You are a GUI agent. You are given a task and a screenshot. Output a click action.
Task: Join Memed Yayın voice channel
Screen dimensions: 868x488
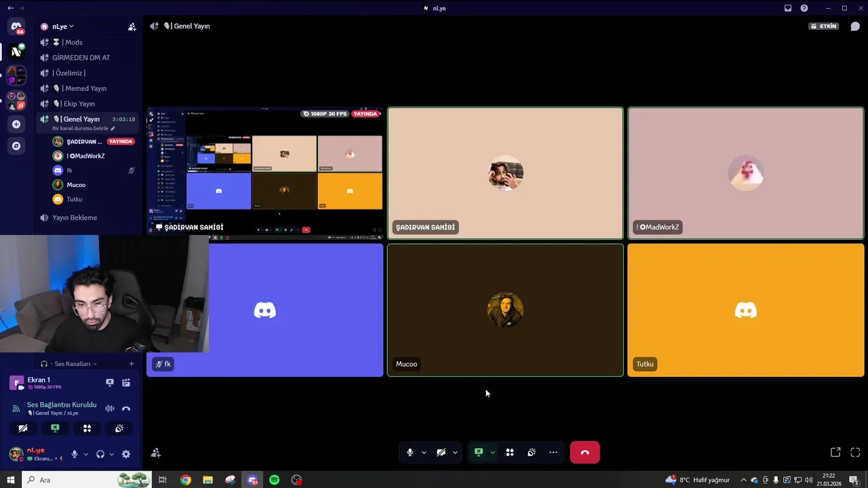pos(88,88)
